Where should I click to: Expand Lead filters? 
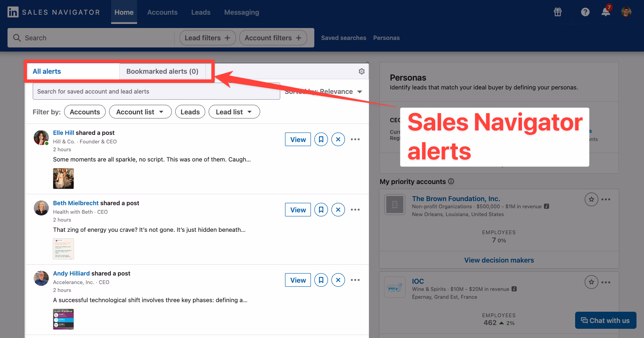pos(208,38)
